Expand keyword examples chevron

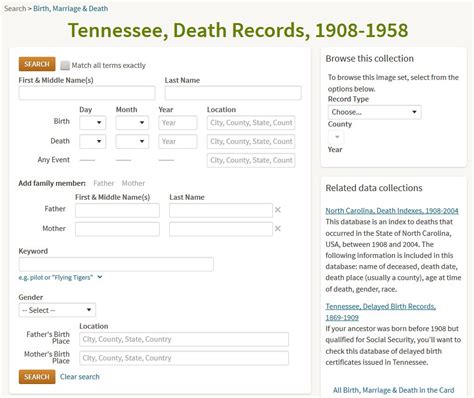tap(100, 277)
